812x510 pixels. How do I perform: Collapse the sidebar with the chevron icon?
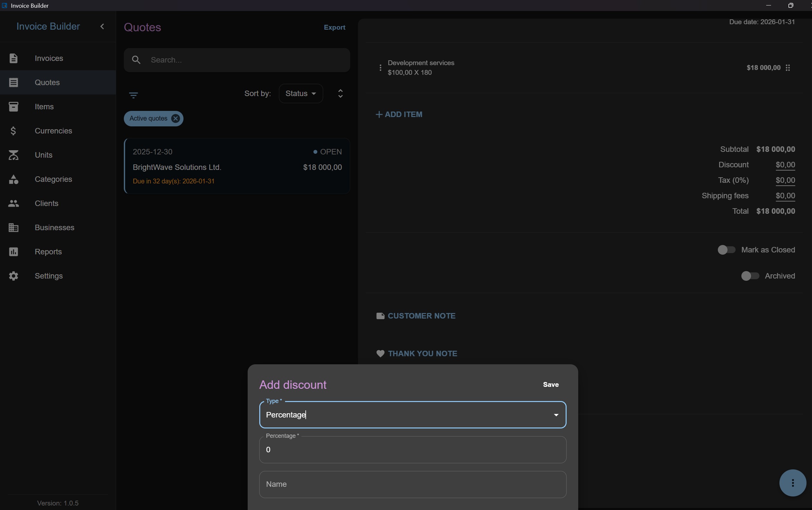coord(102,26)
